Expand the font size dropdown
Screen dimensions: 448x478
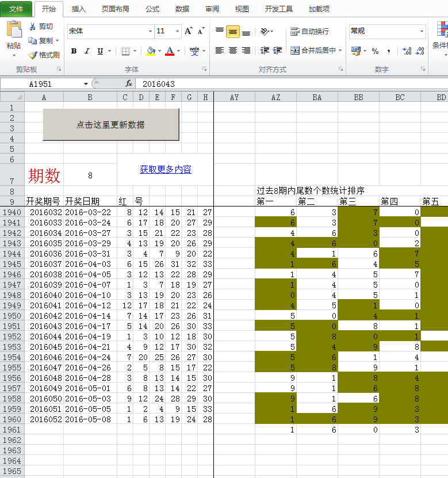pos(177,31)
